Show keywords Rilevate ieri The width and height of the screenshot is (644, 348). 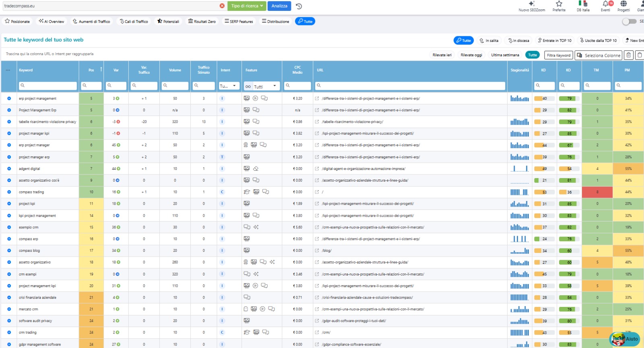[x=442, y=55]
